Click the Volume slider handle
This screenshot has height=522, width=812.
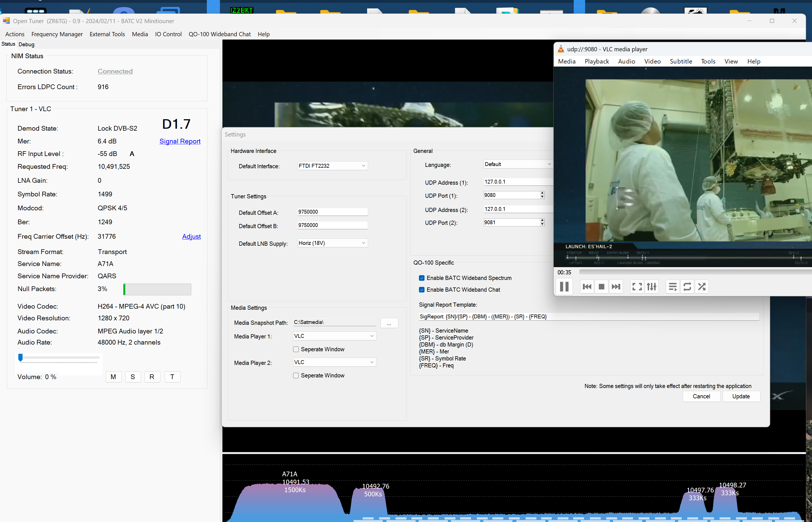coord(20,357)
